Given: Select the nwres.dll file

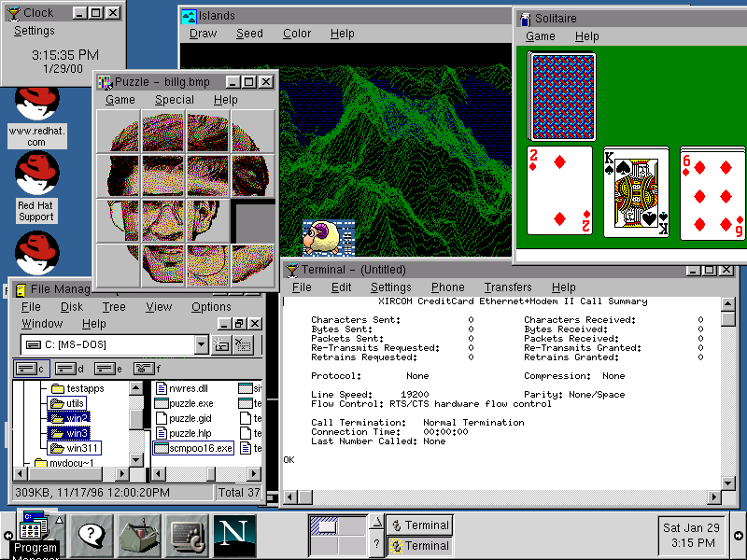Looking at the screenshot, I should click(182, 388).
